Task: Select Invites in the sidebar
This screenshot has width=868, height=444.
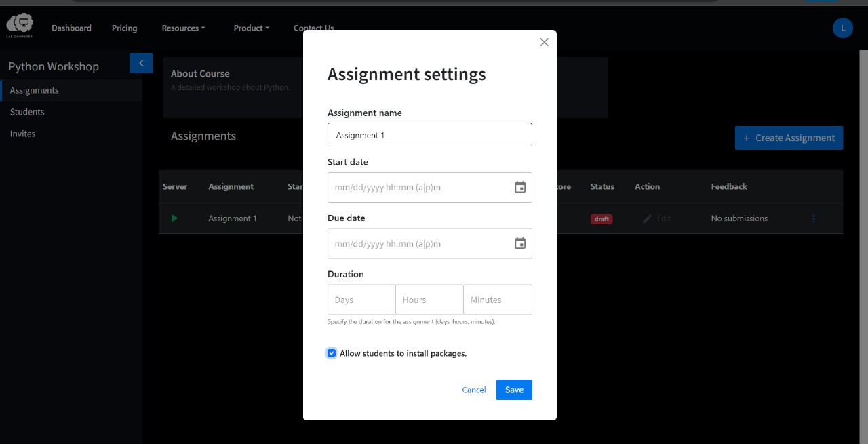Action: click(x=72, y=134)
